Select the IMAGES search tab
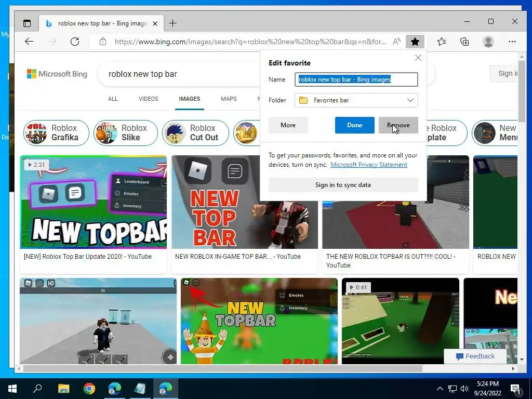 pyautogui.click(x=189, y=99)
